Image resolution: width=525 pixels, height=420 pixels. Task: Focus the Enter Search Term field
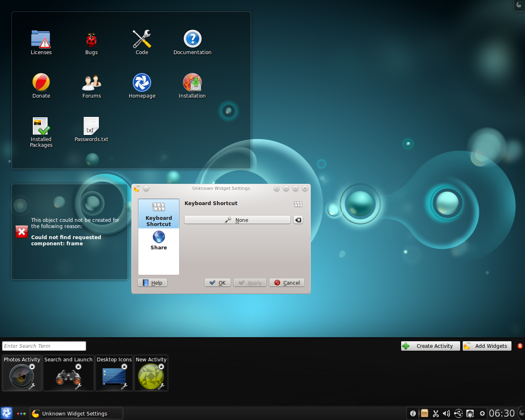(44, 346)
